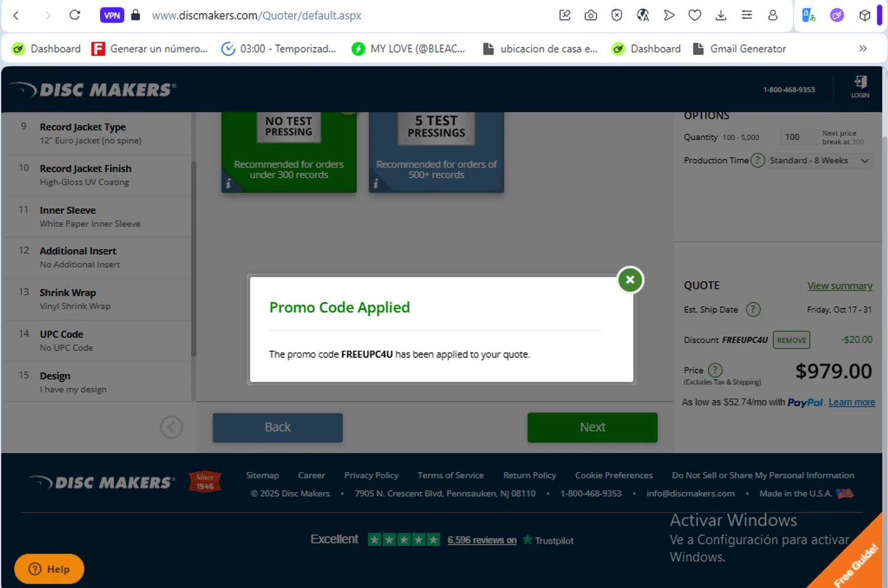This screenshot has height=588, width=888.
Task: Click the play arrow icon in toolbar
Action: (669, 15)
